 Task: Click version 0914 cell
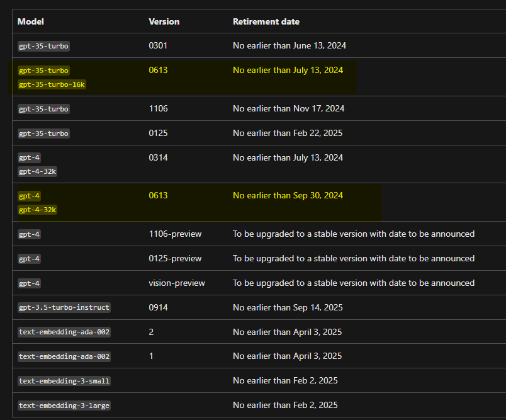coord(158,307)
